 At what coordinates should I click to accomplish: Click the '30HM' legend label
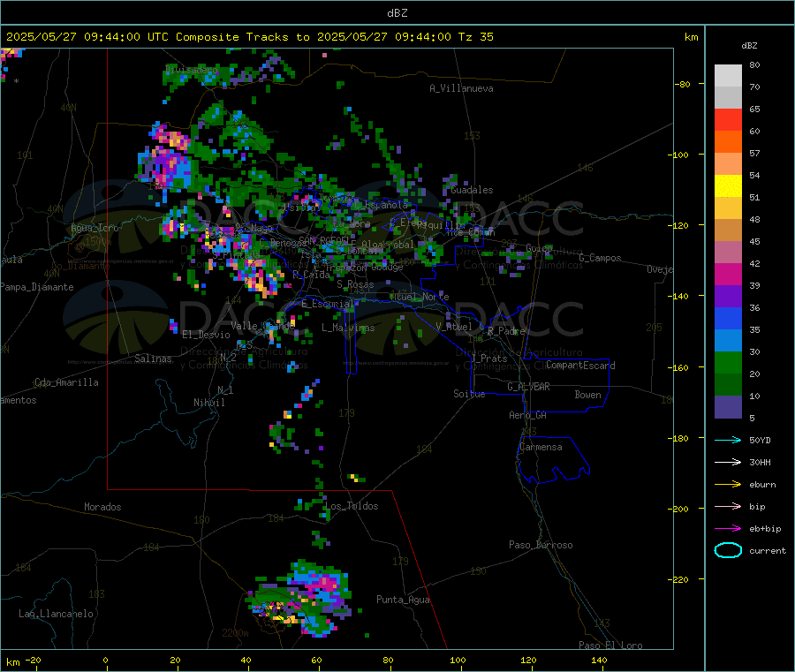pos(760,462)
